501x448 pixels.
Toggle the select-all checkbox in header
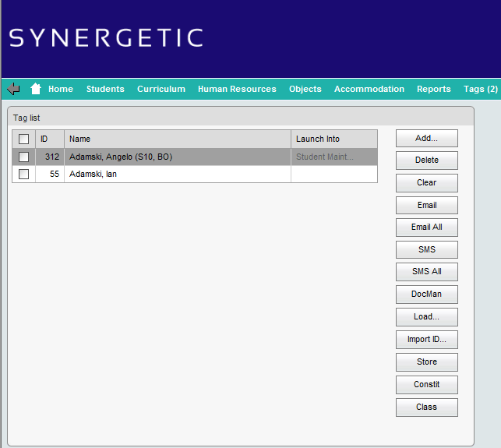coord(23,139)
